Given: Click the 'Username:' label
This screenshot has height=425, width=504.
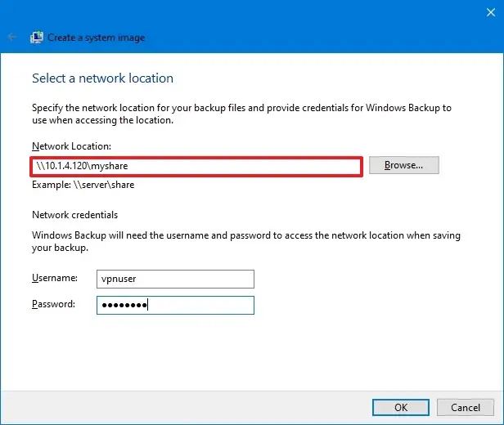Looking at the screenshot, I should tap(55, 279).
